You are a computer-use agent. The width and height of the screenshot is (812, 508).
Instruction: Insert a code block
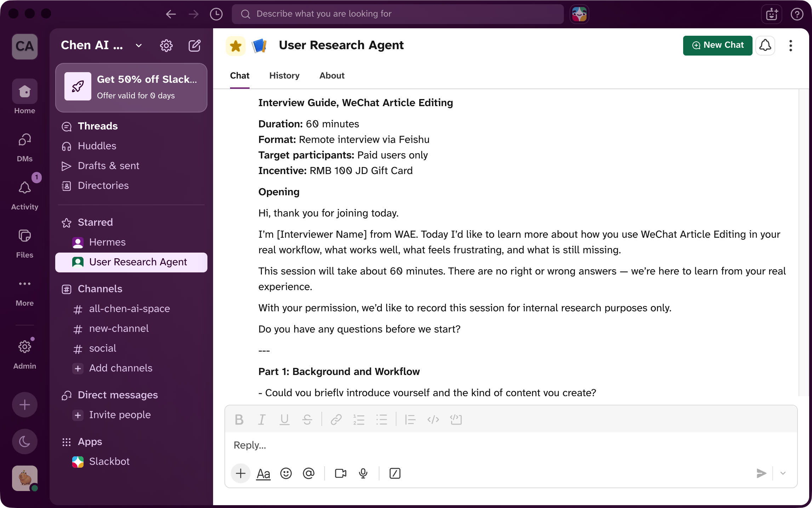pos(456,420)
